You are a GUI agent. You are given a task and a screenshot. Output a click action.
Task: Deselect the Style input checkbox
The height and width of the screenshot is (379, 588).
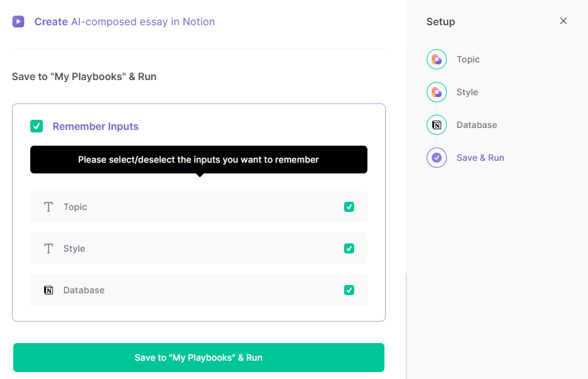349,248
